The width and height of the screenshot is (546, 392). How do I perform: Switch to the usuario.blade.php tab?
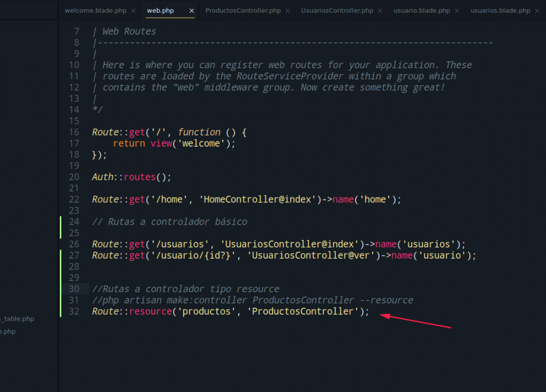(x=422, y=11)
